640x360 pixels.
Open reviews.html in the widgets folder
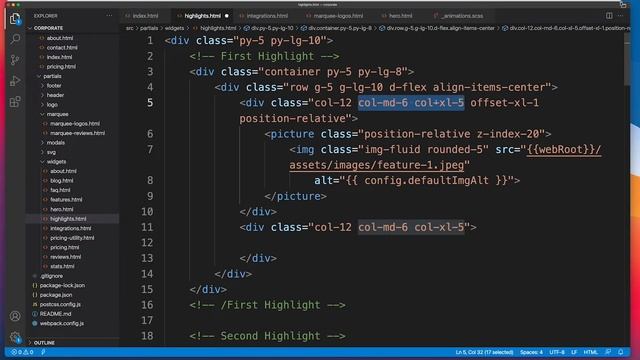coord(65,257)
